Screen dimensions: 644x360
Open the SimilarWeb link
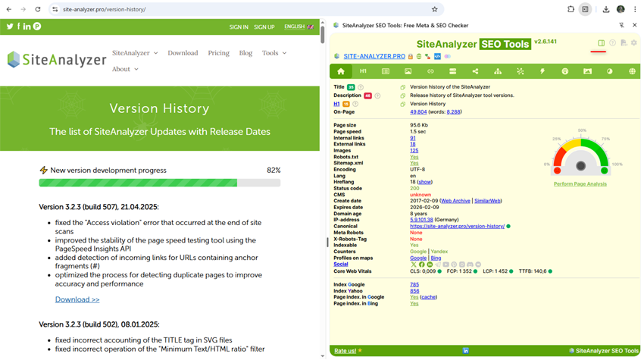pos(487,201)
